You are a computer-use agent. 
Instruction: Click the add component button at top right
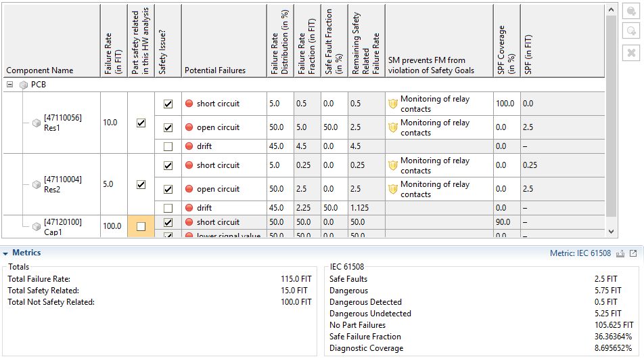tap(630, 13)
